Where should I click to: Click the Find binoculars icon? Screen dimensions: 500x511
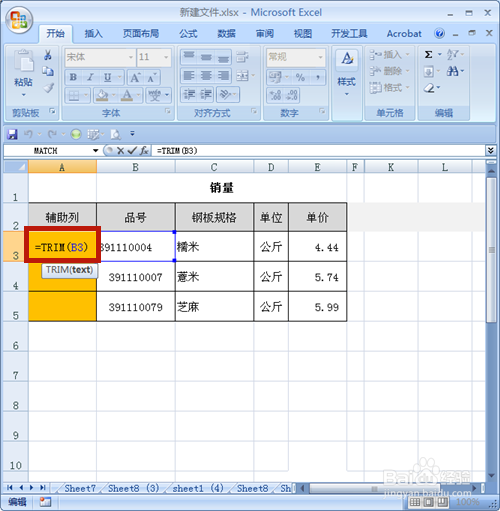[x=453, y=71]
